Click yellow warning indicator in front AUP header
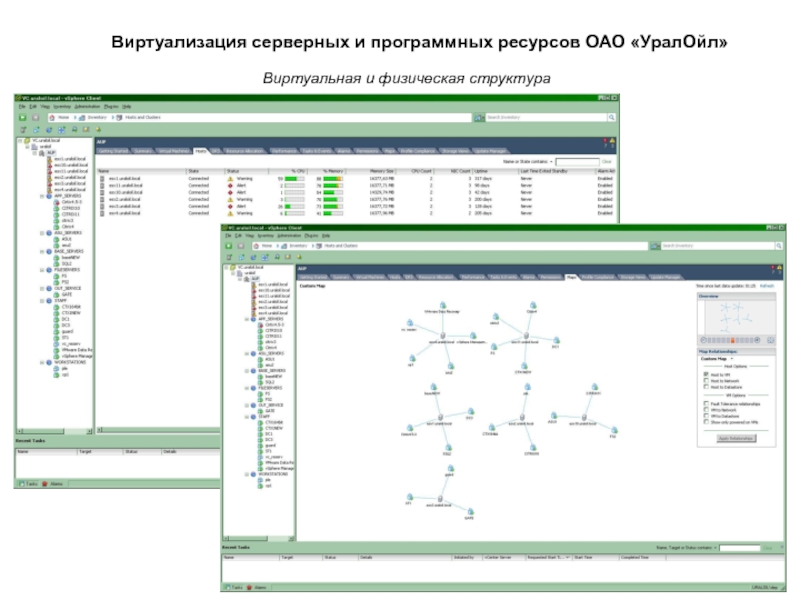The image size is (800, 600). pyautogui.click(x=780, y=267)
